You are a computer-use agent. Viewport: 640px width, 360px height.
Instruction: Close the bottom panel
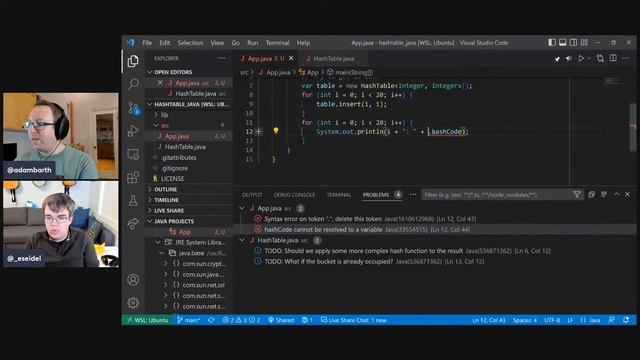[627, 195]
